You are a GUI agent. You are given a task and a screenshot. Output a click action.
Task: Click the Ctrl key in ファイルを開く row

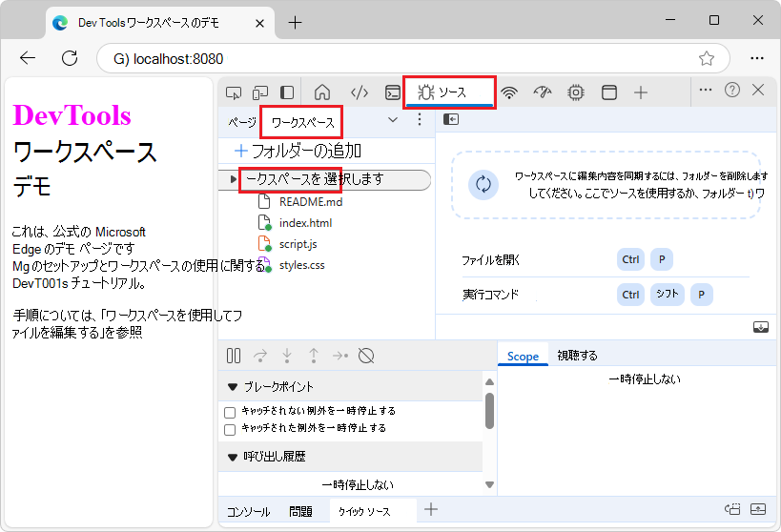pos(630,259)
